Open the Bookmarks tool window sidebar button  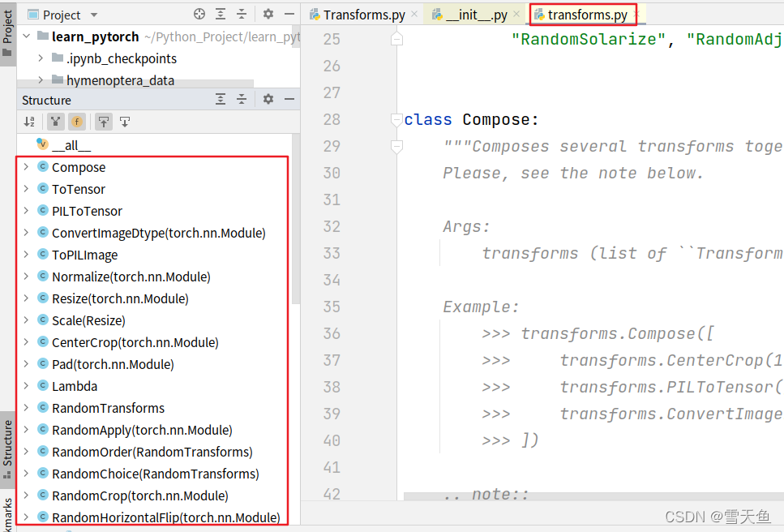[x=7, y=513]
